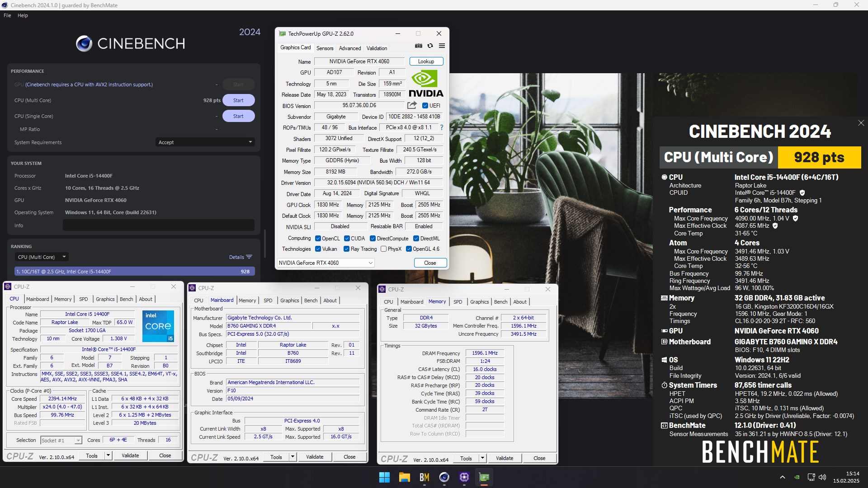The image size is (868, 488).
Task: Click ranking Details link
Action: click(x=236, y=257)
